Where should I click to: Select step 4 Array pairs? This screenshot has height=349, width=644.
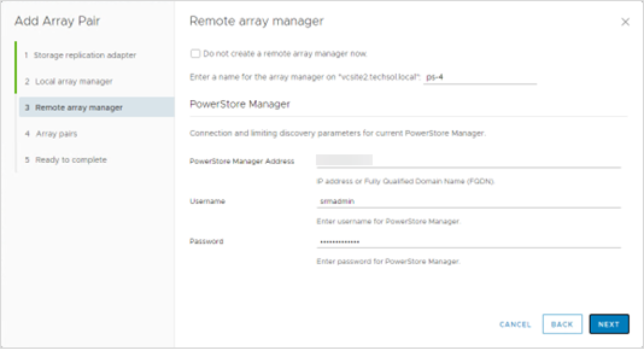click(51, 134)
